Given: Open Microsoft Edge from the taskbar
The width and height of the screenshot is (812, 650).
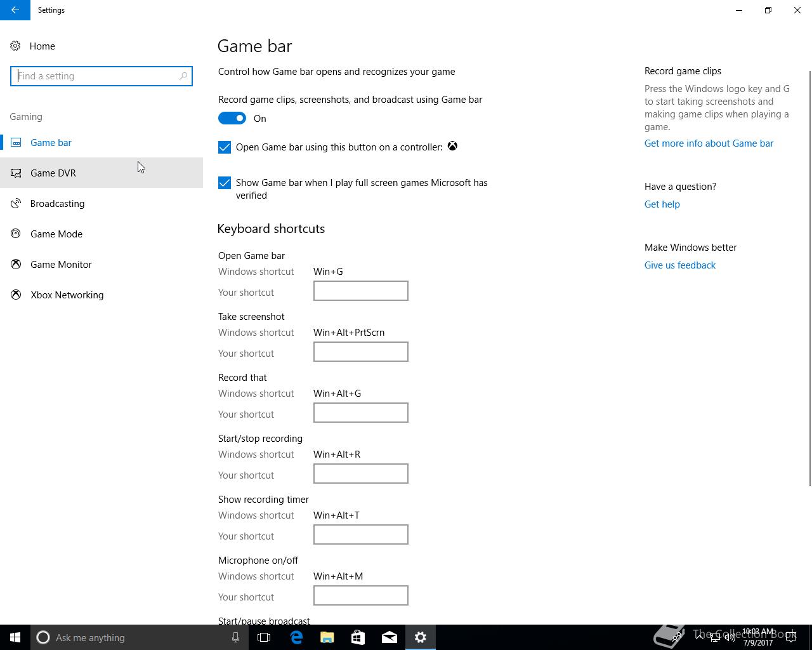Looking at the screenshot, I should (296, 637).
